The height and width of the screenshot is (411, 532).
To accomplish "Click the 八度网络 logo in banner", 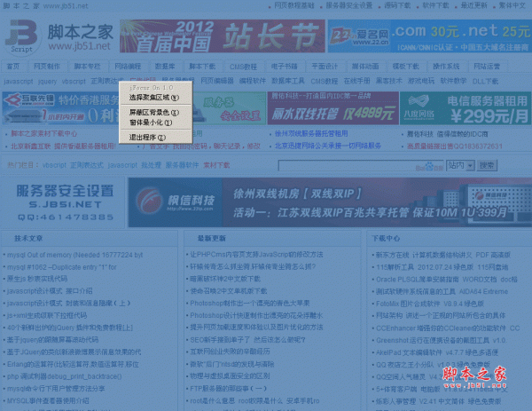I will coord(419,108).
